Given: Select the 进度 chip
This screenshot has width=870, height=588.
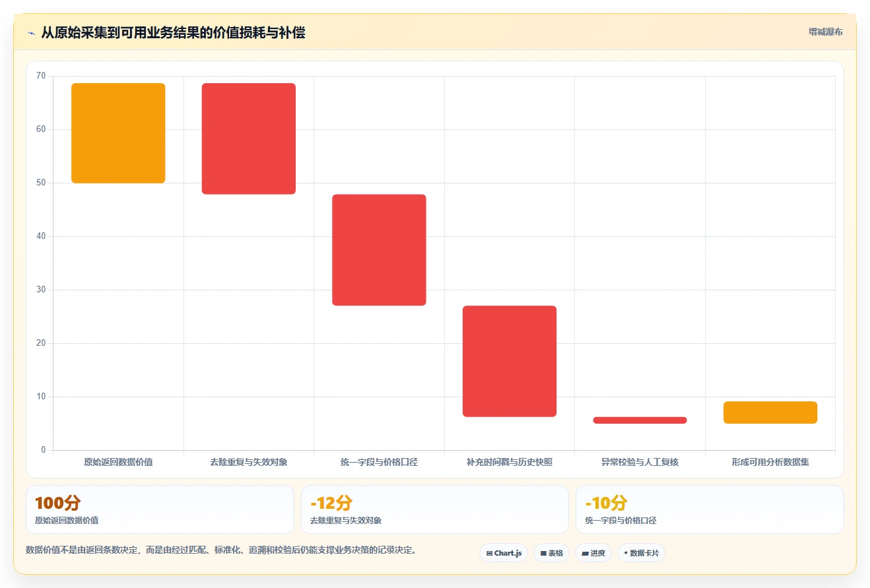Looking at the screenshot, I should tap(593, 553).
